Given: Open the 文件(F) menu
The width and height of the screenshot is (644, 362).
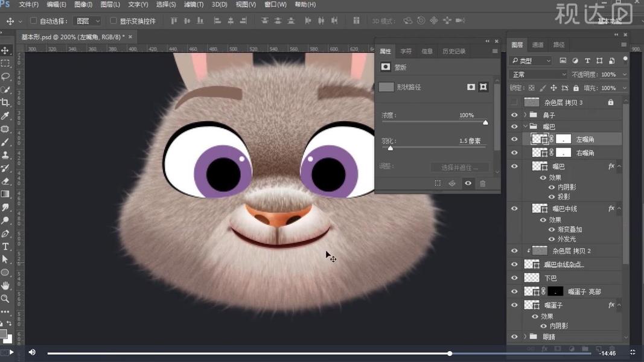Looking at the screenshot, I should [x=29, y=4].
